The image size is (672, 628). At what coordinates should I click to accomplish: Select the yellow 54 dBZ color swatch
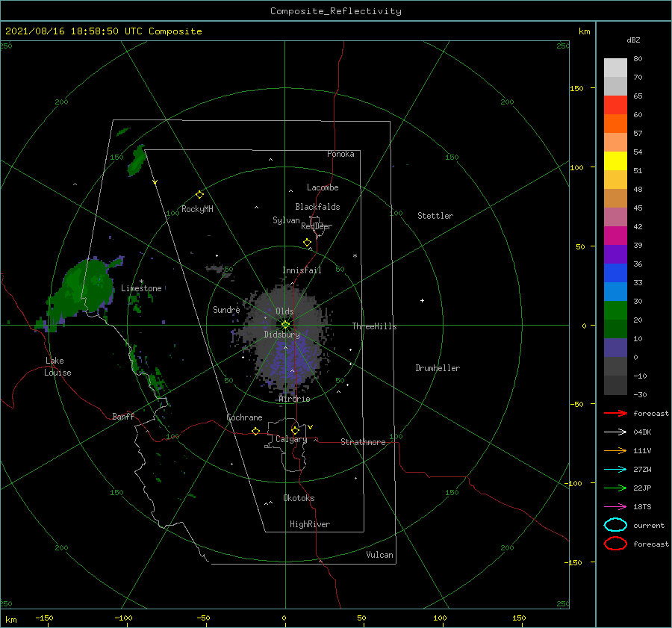click(x=615, y=161)
